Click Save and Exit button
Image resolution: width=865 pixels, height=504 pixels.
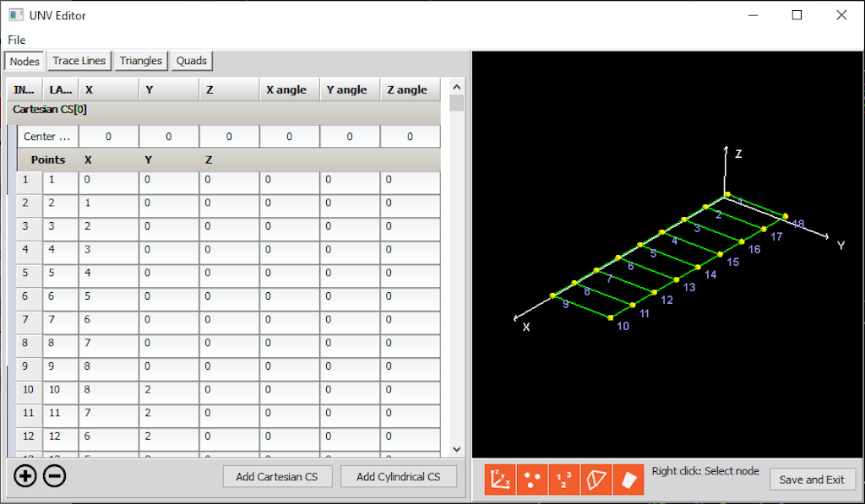click(x=812, y=480)
